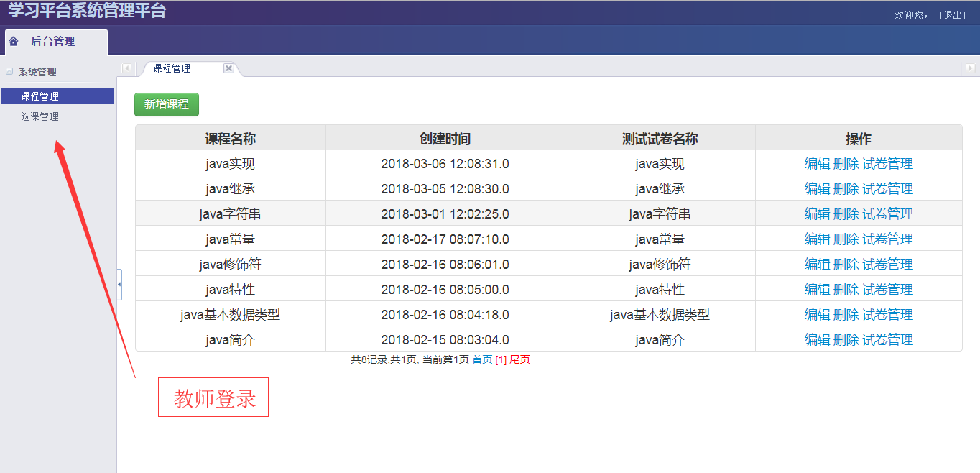980x473 pixels.
Task: Edit the java常量 course
Action: coord(817,239)
